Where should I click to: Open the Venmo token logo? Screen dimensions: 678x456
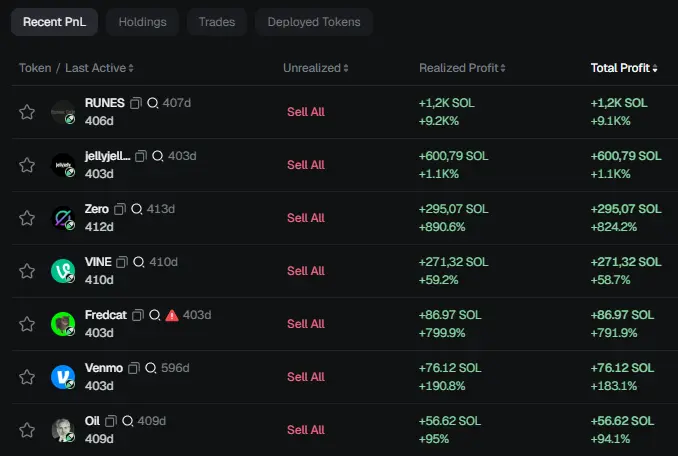(63, 377)
